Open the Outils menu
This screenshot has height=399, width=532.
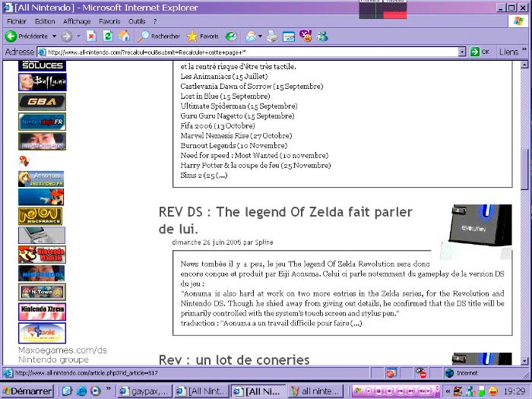coord(137,21)
